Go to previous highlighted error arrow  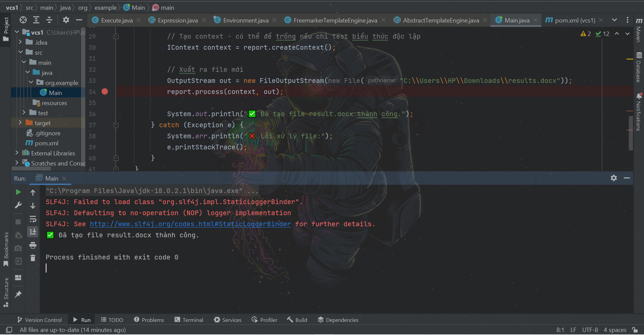617,34
